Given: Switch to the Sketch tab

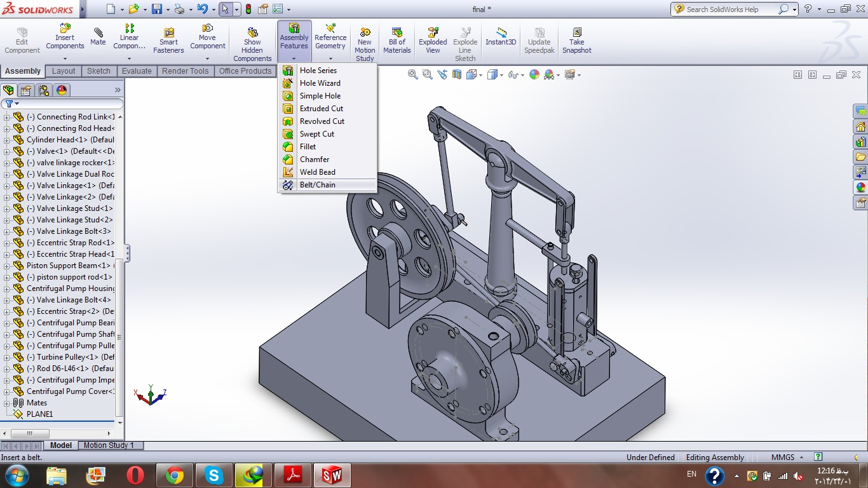Looking at the screenshot, I should [x=98, y=71].
